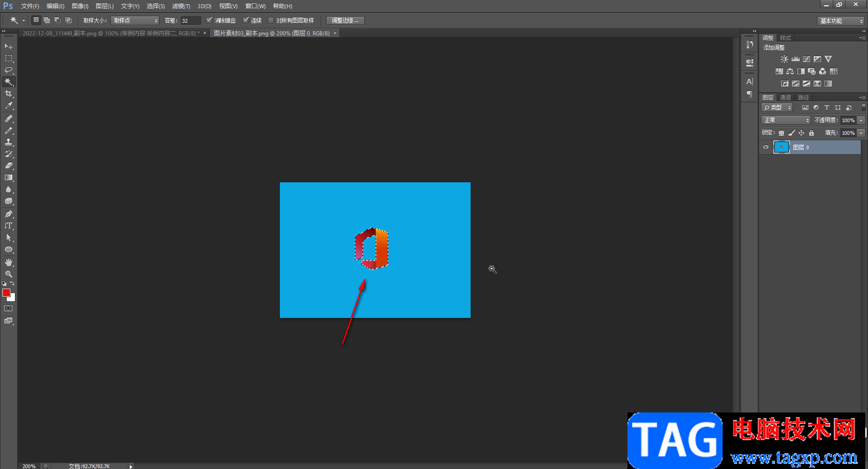Open the Paragraph panel icon
Screen dimensions: 868x469
click(750, 94)
